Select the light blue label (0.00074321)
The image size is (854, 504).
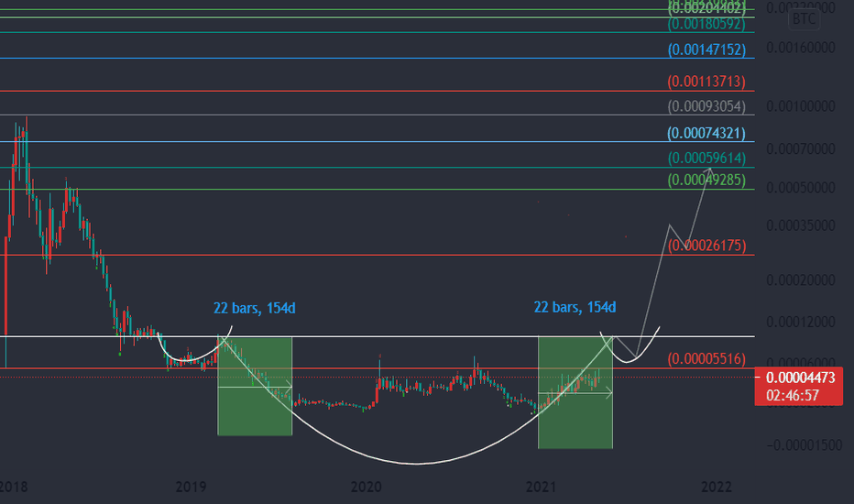(706, 133)
